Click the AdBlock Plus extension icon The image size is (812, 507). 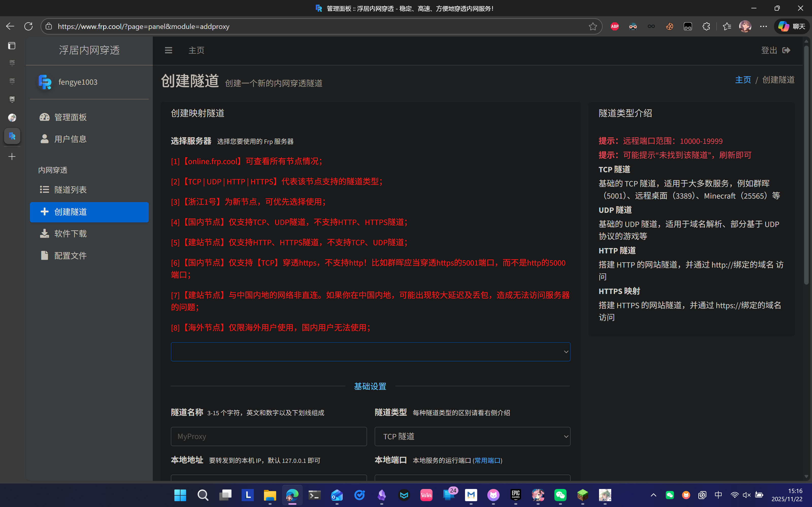615,26
